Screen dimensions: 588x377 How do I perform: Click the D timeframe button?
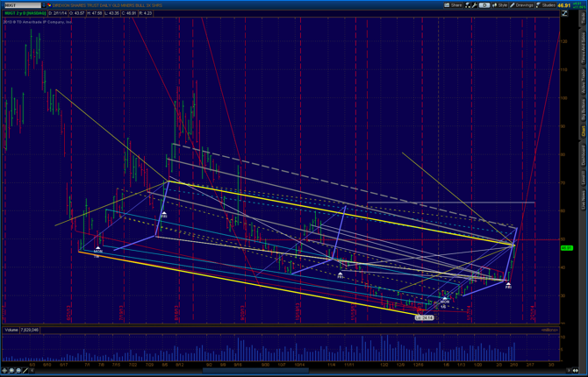pyautogui.click(x=484, y=5)
